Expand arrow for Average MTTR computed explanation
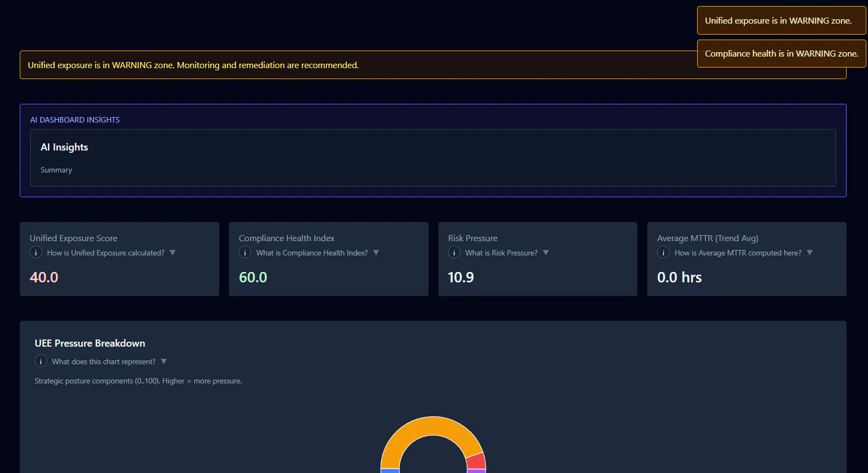Viewport: 868px width, 473px height. [x=810, y=253]
